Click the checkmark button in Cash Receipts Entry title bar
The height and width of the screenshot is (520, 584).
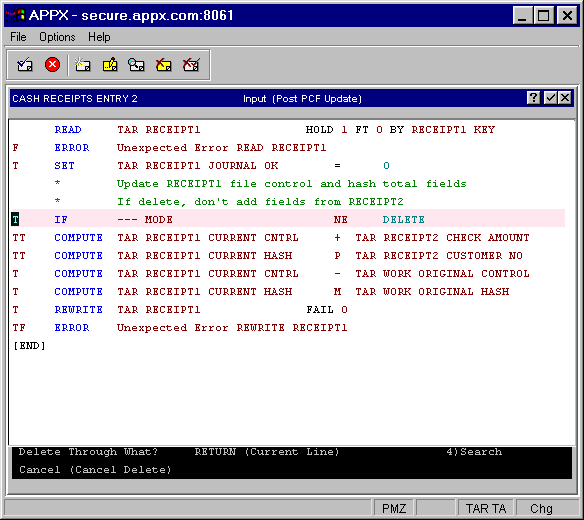point(550,98)
